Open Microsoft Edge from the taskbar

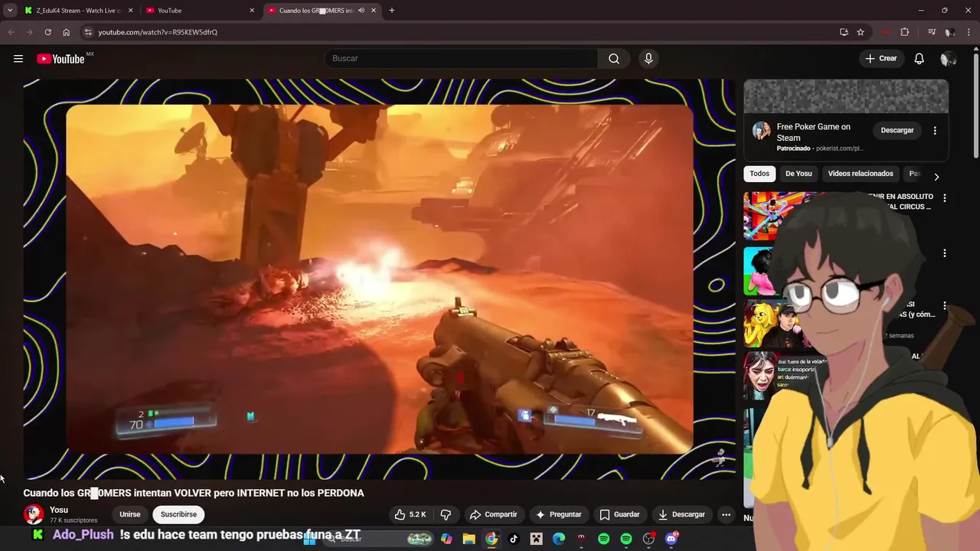[559, 539]
